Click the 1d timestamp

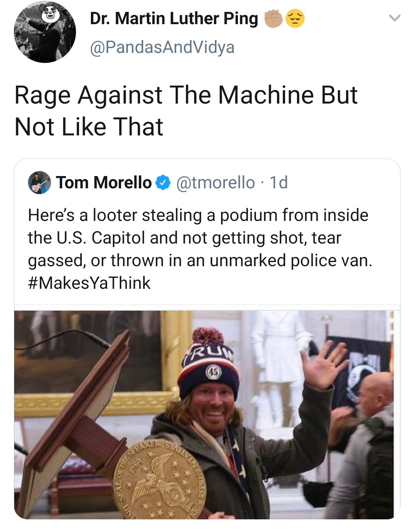tap(279, 183)
